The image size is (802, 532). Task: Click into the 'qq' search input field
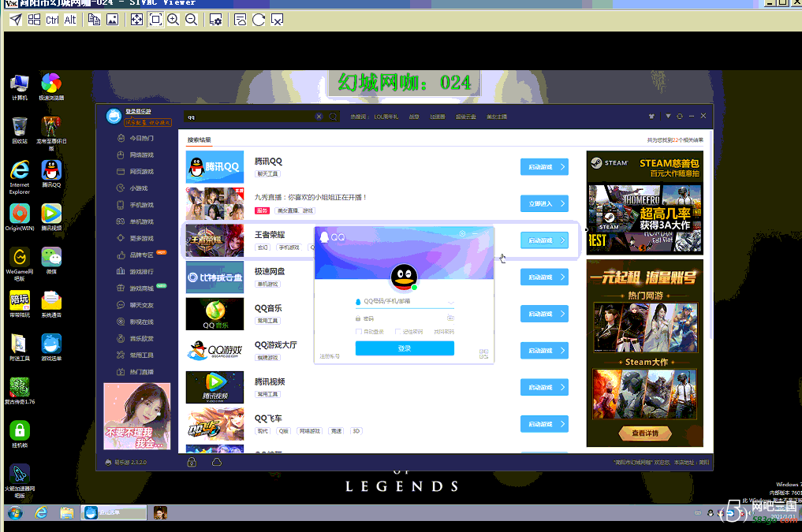click(250, 117)
